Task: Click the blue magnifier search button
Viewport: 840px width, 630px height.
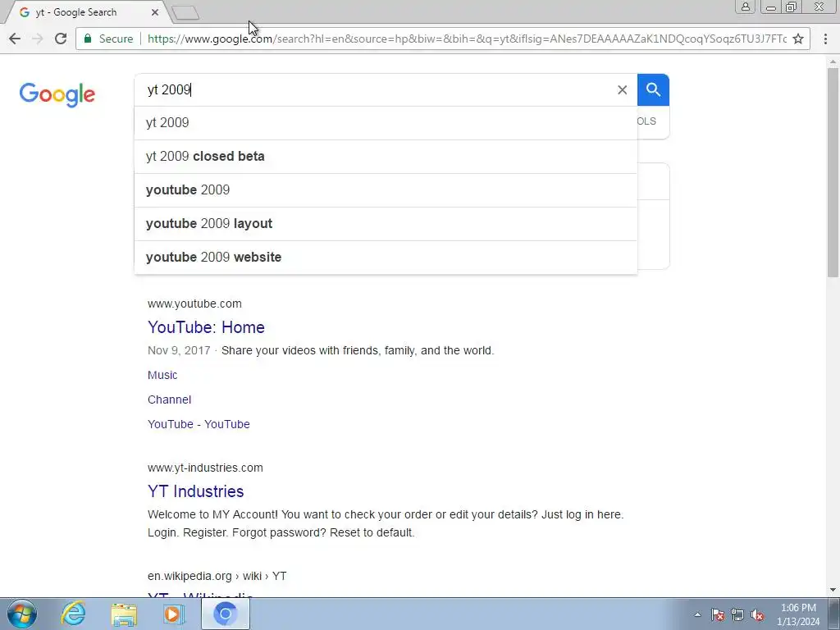Action: [x=653, y=90]
